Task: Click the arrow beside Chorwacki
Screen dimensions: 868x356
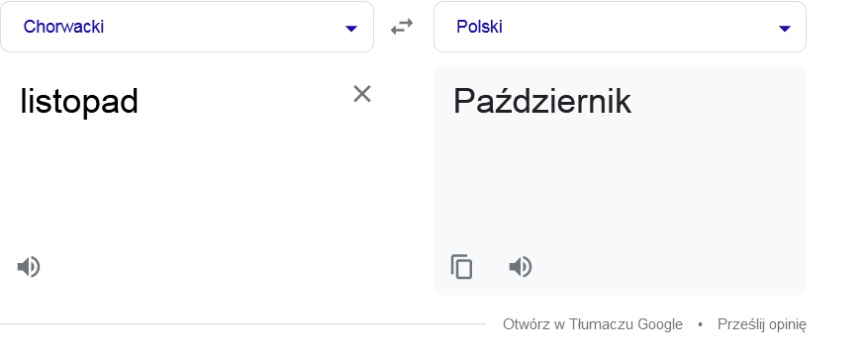Action: [351, 29]
